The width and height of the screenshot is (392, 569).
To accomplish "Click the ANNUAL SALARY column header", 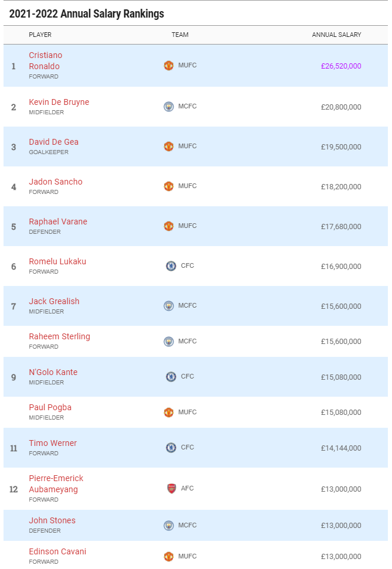I will coord(336,35).
